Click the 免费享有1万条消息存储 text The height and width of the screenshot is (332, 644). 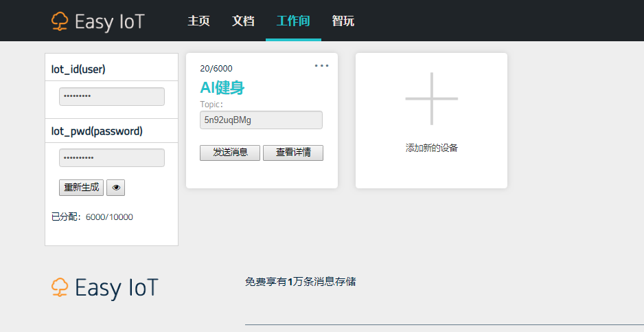pyautogui.click(x=300, y=282)
